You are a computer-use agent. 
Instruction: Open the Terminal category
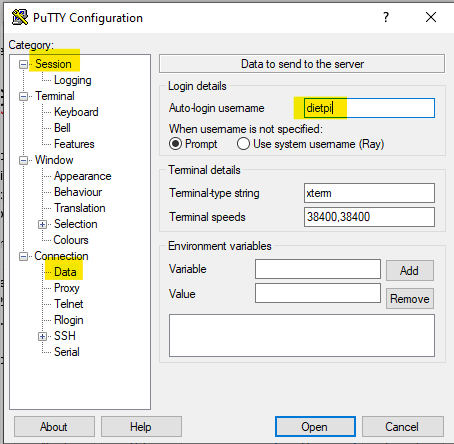[x=55, y=96]
